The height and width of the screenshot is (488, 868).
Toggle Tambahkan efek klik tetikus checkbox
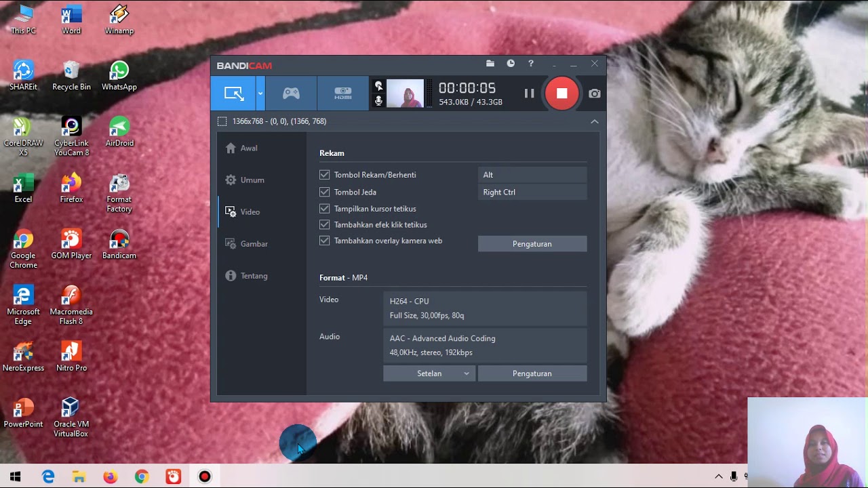click(x=325, y=224)
